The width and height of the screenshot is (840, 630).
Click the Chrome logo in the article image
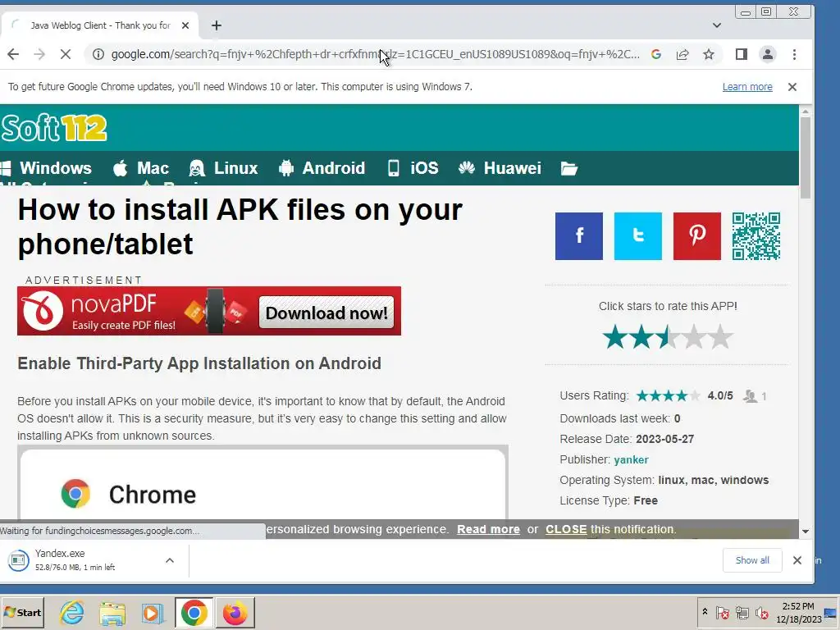point(75,493)
